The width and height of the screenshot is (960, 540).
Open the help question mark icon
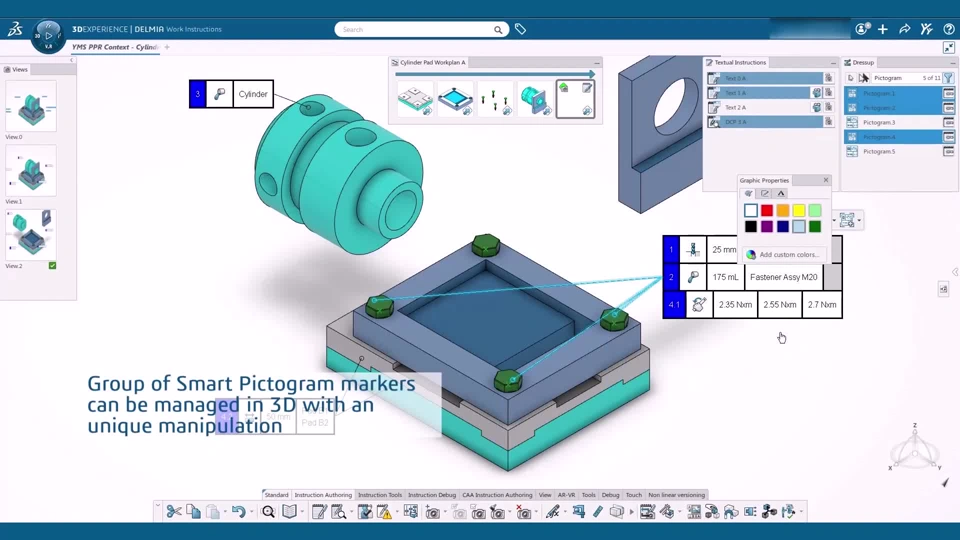[948, 29]
